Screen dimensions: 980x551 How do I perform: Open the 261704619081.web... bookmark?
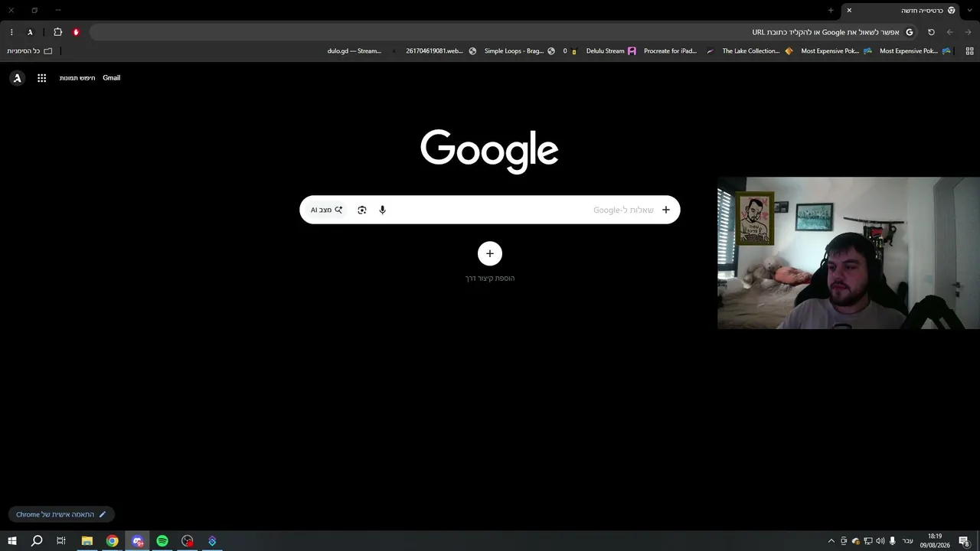pos(441,51)
